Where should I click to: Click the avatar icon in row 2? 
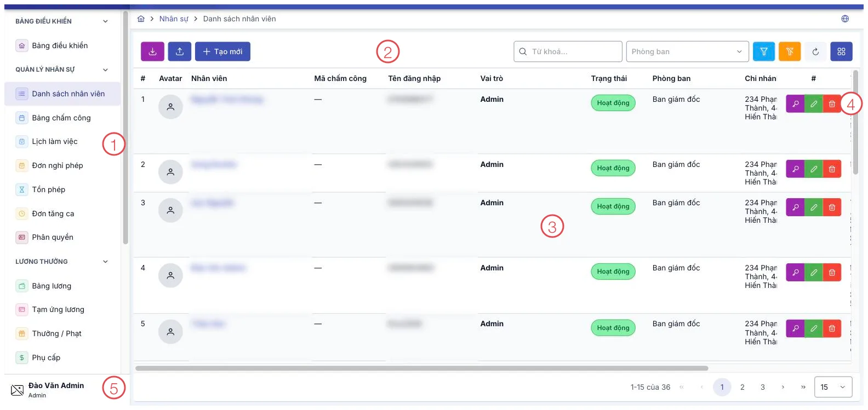click(170, 172)
